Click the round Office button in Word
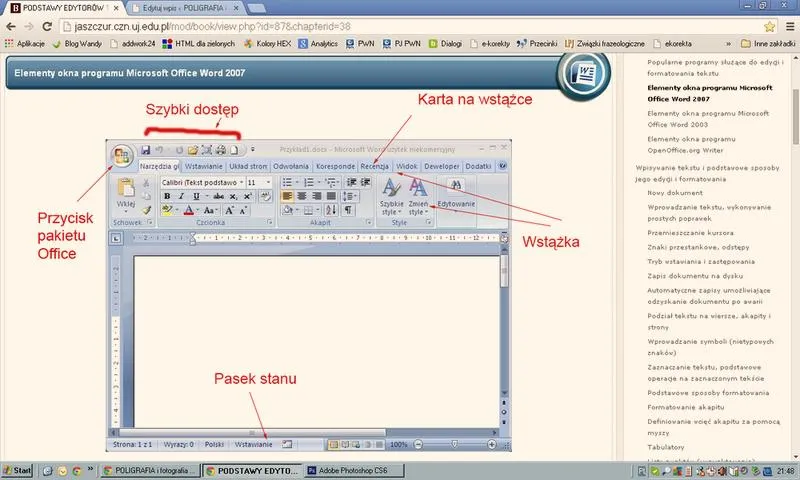Screen dimensions: 800x480 tap(121, 155)
